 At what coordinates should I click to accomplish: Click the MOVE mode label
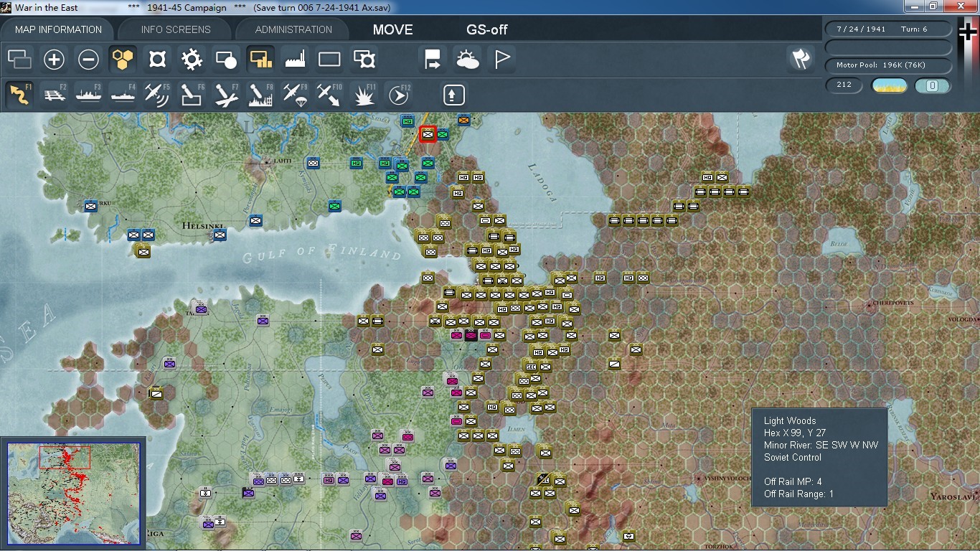(392, 30)
